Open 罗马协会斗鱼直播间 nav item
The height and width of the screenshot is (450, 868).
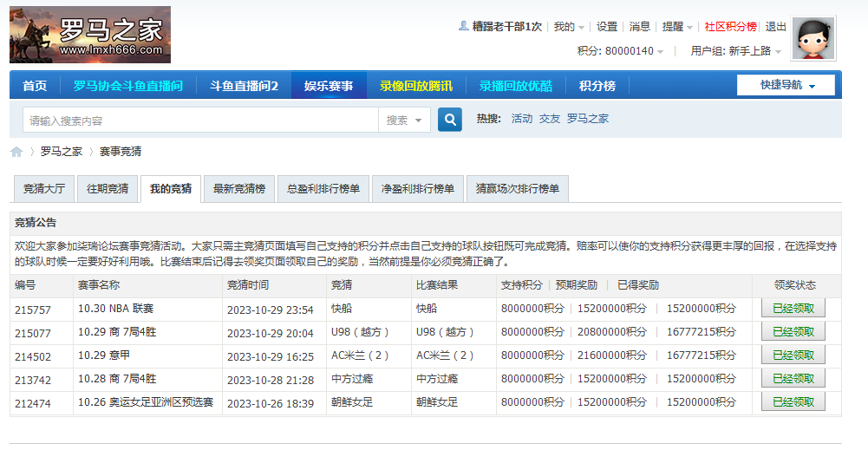[127, 86]
